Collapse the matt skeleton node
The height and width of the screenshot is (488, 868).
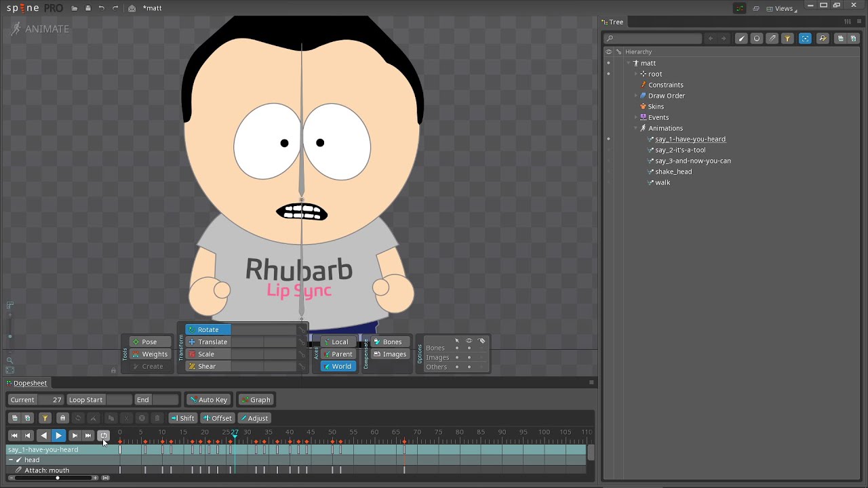pyautogui.click(x=629, y=63)
